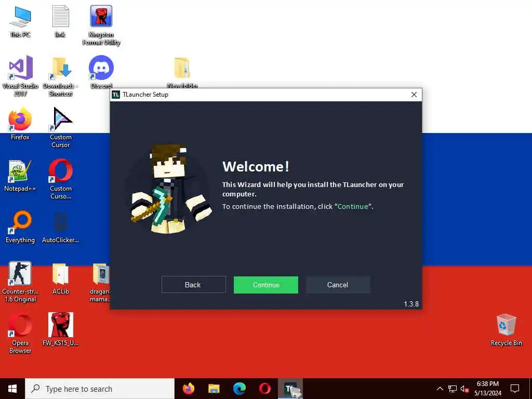Image resolution: width=532 pixels, height=399 pixels.
Task: Select the red Opera Custom Curso... shortcut
Action: click(x=61, y=179)
